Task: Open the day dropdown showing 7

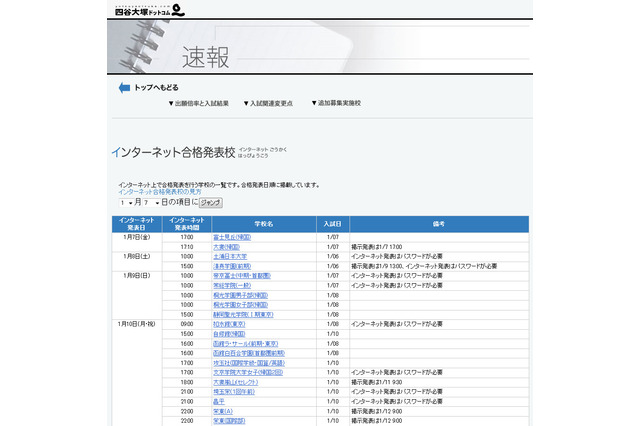Action: pos(151,203)
